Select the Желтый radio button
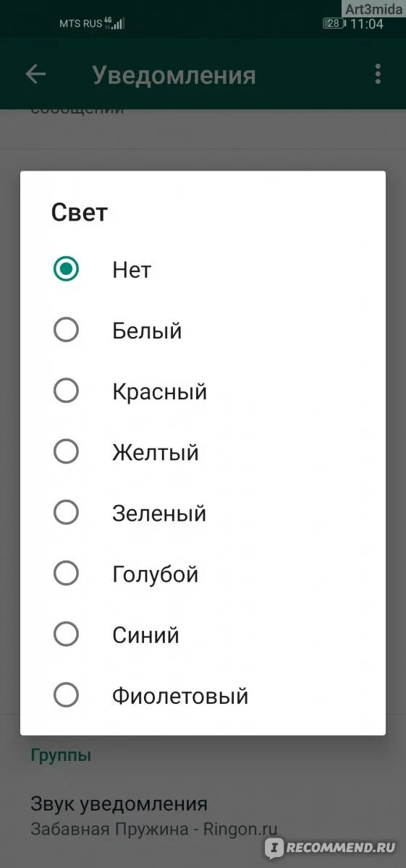The height and width of the screenshot is (868, 406). (x=66, y=453)
